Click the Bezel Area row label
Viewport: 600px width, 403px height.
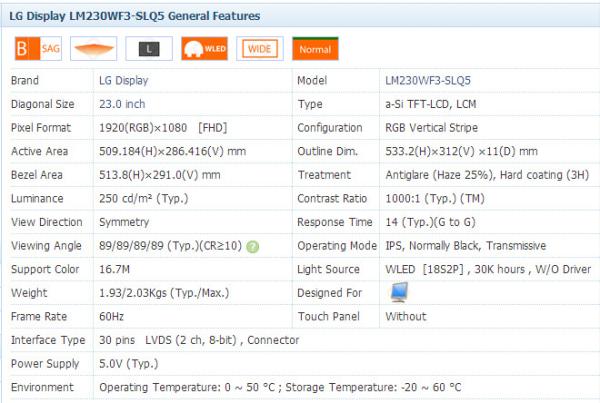pos(37,175)
